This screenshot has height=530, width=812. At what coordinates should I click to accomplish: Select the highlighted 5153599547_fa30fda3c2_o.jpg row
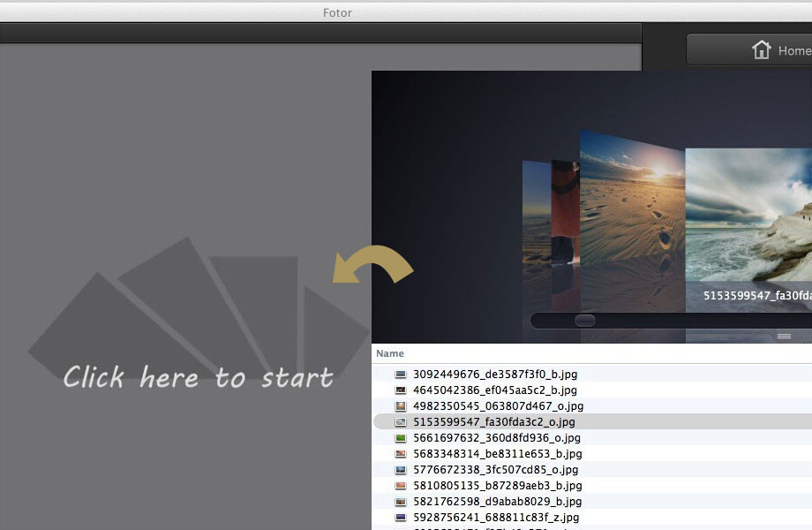pyautogui.click(x=493, y=422)
